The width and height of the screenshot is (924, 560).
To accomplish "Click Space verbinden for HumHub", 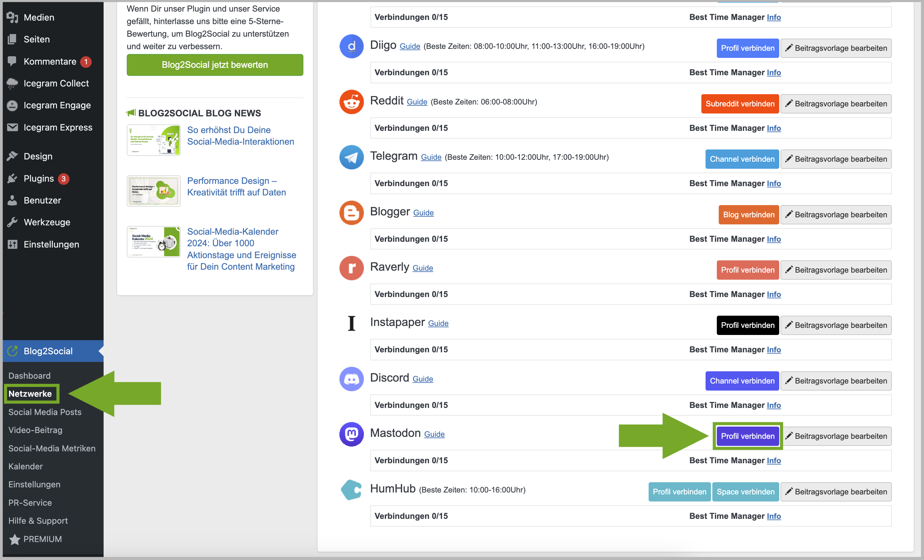I will tap(745, 492).
